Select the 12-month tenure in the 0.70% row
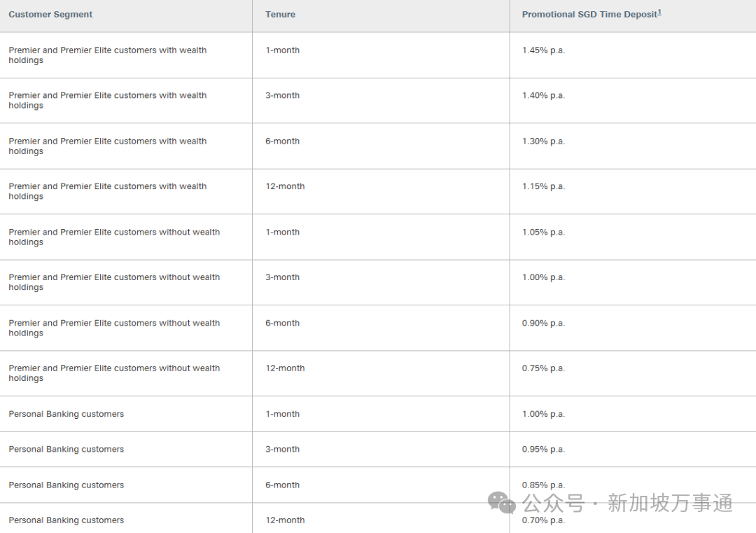756x533 pixels. [x=285, y=520]
